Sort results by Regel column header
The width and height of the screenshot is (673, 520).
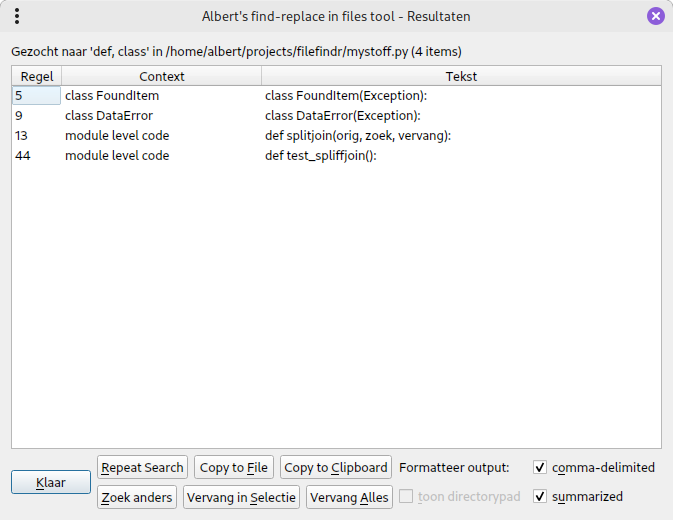click(37, 76)
